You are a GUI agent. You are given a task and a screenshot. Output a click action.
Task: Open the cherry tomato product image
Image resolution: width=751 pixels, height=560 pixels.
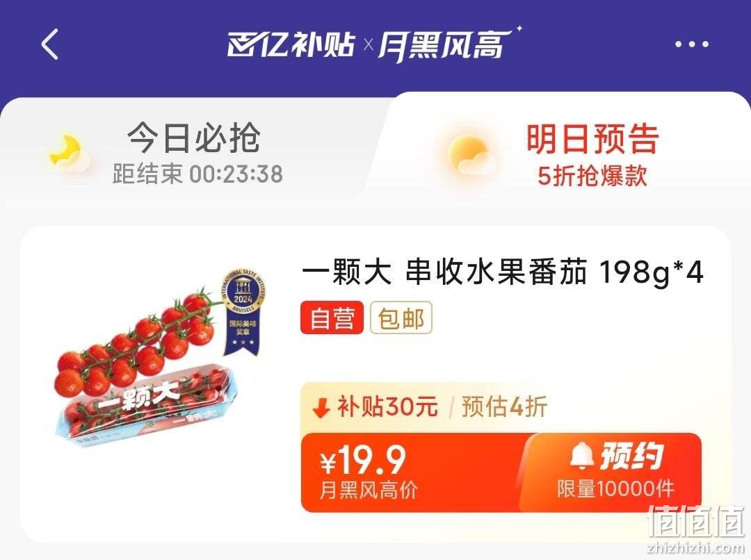(x=159, y=359)
